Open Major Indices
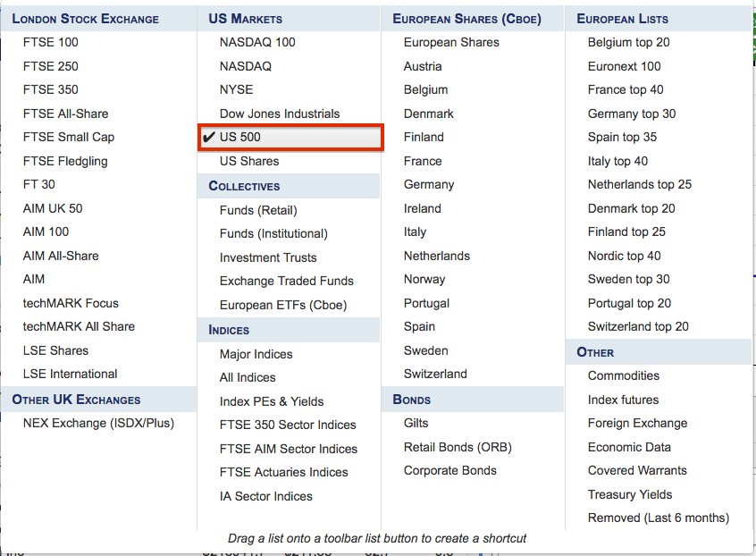This screenshot has height=556, width=756. [x=256, y=355]
